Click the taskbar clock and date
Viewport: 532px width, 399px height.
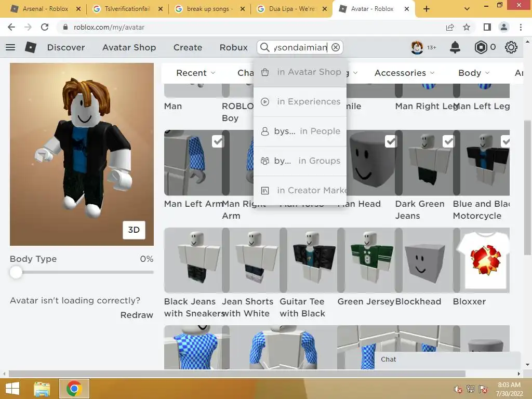(x=509, y=389)
